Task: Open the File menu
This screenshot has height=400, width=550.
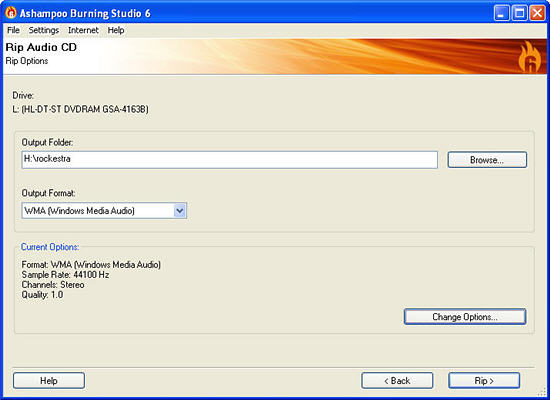Action: point(13,31)
